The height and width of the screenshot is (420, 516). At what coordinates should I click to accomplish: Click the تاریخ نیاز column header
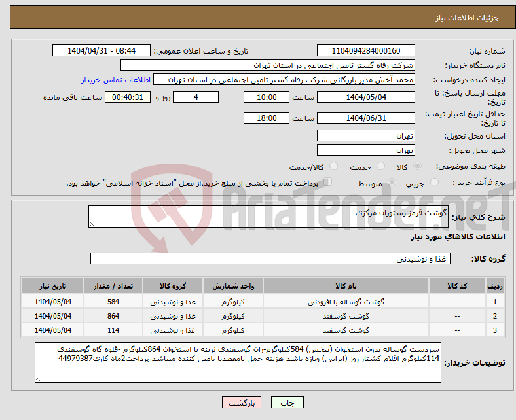(52, 287)
